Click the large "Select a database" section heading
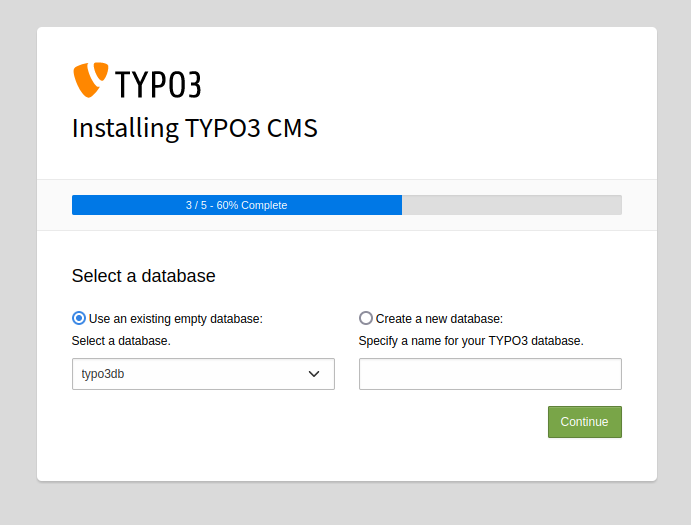691x525 pixels. 144,276
